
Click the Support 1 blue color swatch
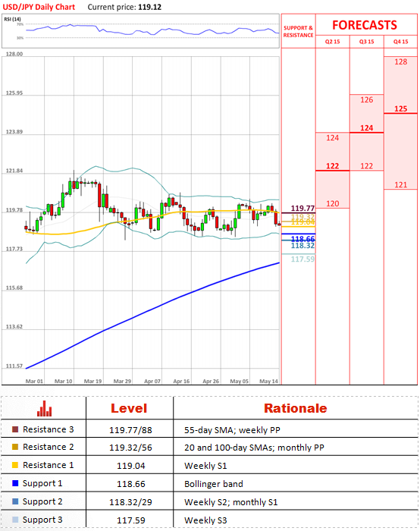click(x=15, y=483)
